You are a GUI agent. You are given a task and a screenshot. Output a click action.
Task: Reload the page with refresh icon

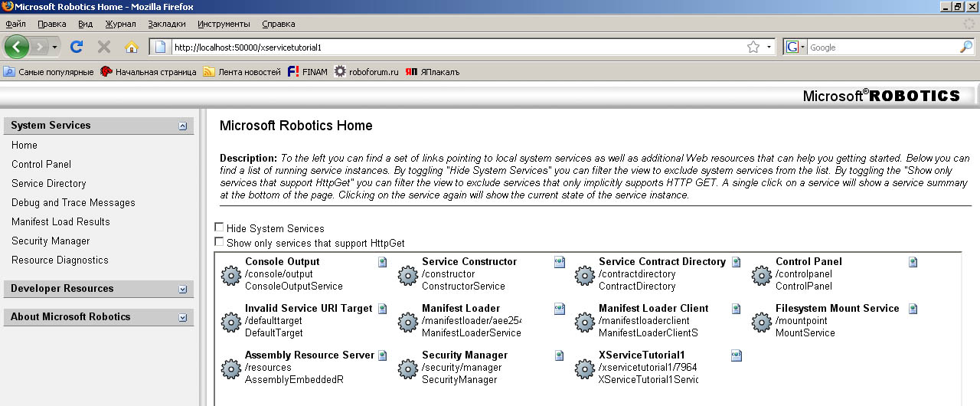[77, 47]
